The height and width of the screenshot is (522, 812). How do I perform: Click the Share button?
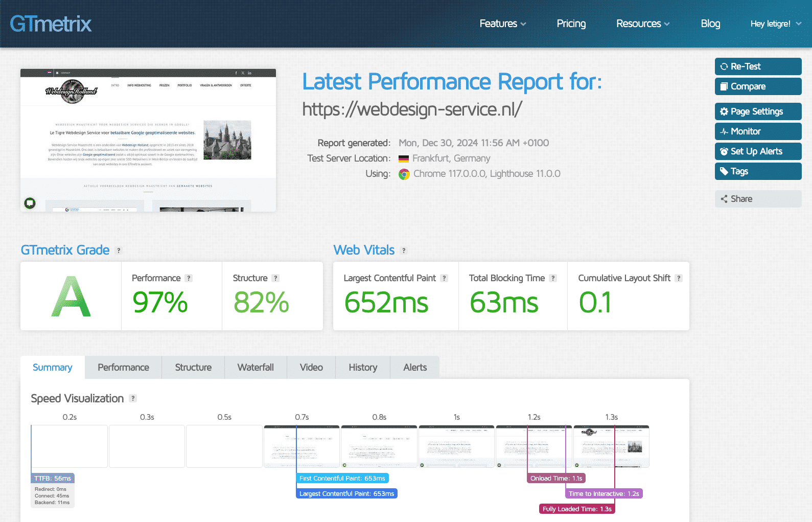click(758, 199)
